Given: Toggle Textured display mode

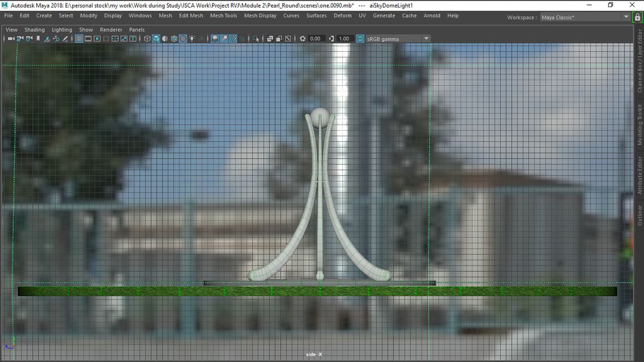Looking at the screenshot, I should pyautogui.click(x=183, y=39).
